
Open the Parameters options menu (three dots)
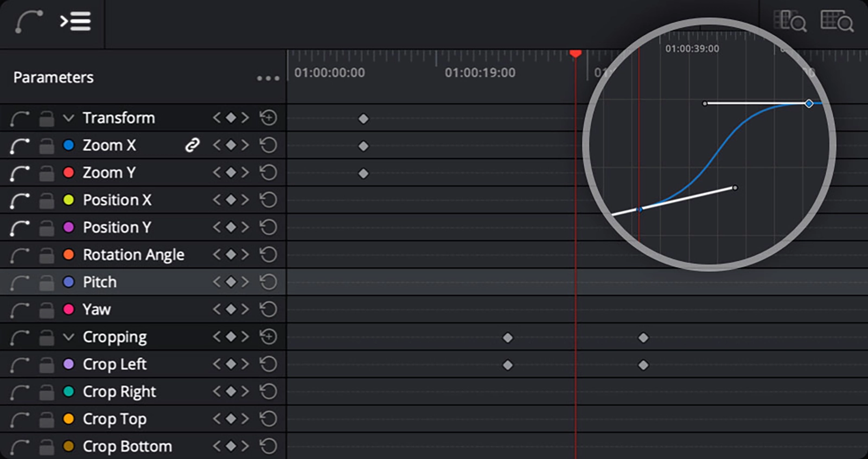tap(268, 79)
